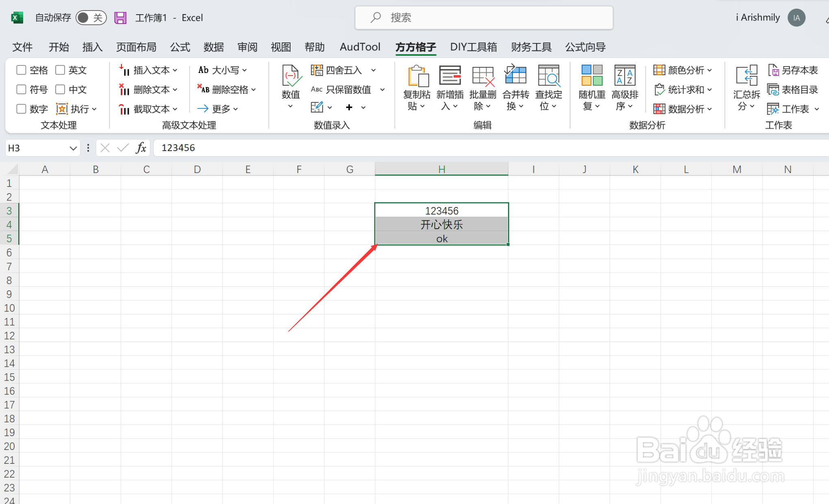The image size is (829, 504).
Task: Click the 合并转换 merge convert icon
Action: tap(516, 76)
